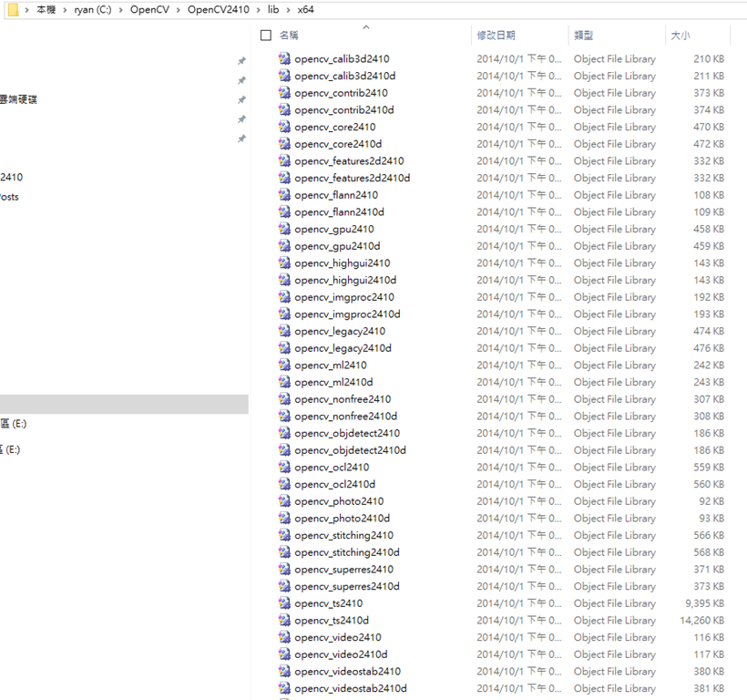
Task: Select the file name opencv_superres2410d
Action: (x=347, y=587)
